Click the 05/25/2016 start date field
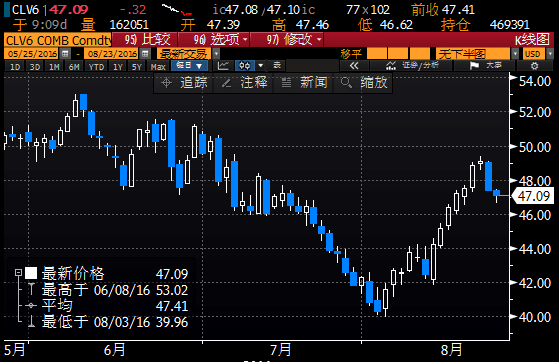The image size is (559, 362). (x=32, y=54)
